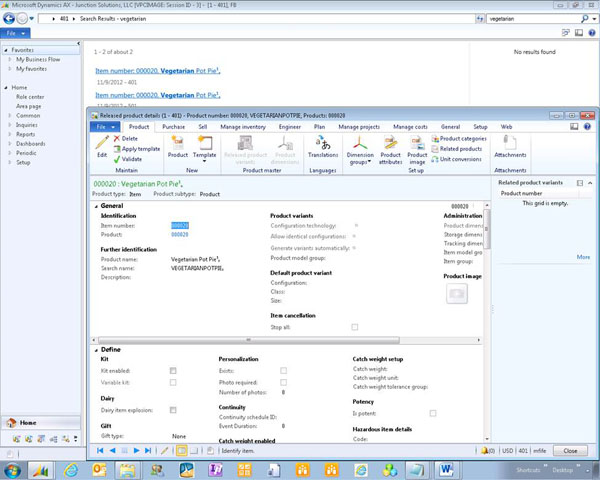Go to last record in bottom toolbar
600x480 pixels.
[x=148, y=451]
